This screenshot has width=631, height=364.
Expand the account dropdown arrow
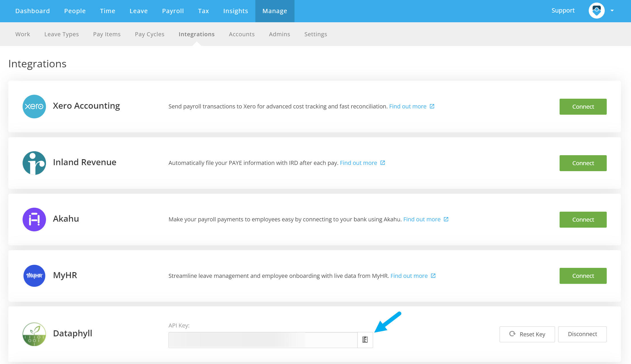612,11
